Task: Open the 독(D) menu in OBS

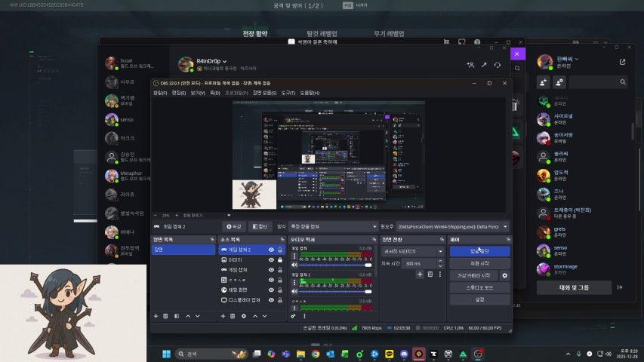Action: click(x=215, y=94)
